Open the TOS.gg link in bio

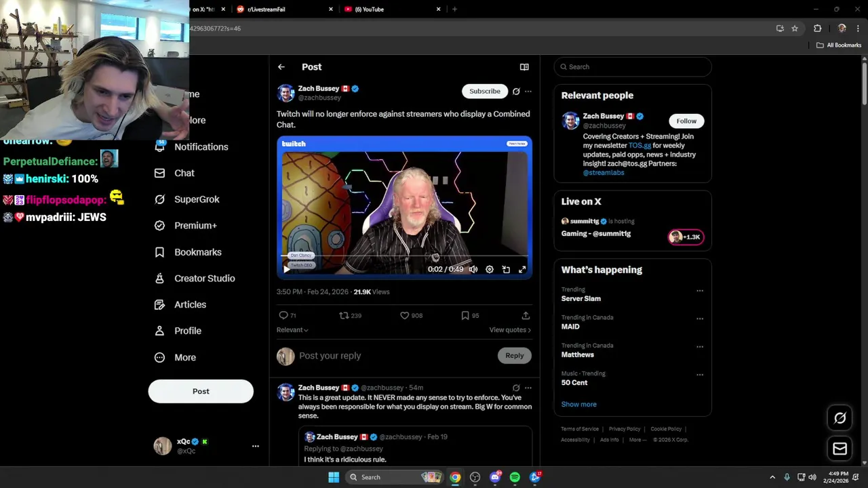tap(639, 146)
